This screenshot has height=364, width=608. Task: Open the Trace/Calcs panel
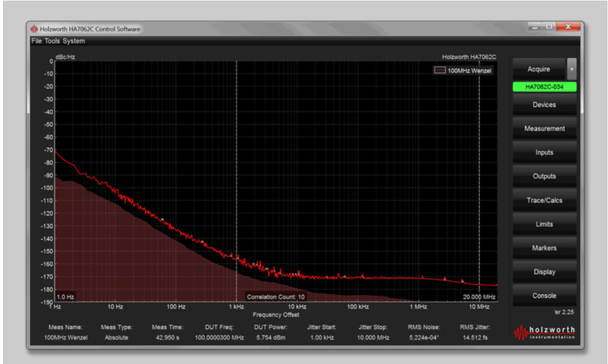(545, 200)
